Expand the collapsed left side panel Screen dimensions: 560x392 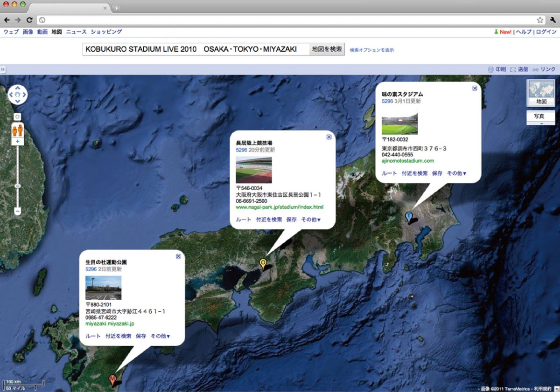[3, 69]
